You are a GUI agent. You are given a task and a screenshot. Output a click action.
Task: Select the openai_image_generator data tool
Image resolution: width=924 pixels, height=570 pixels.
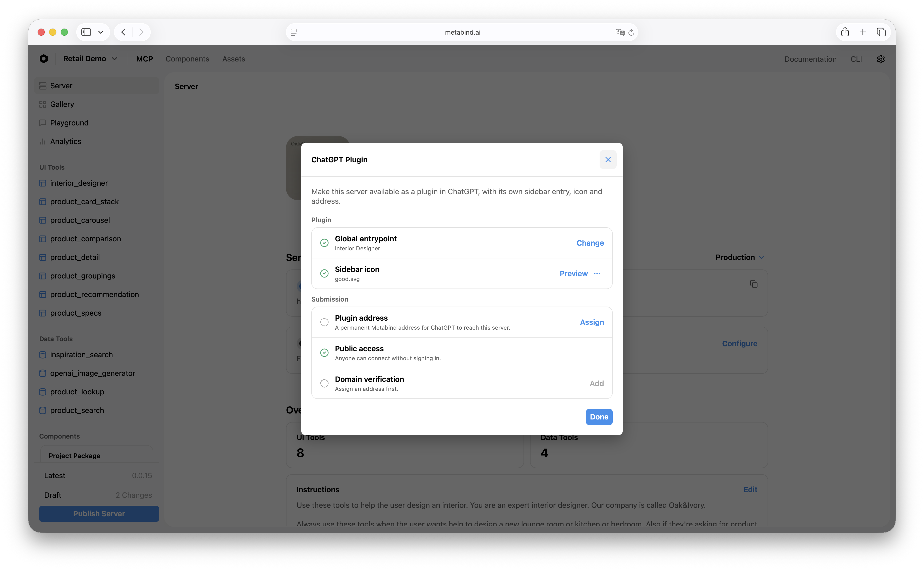(x=97, y=373)
